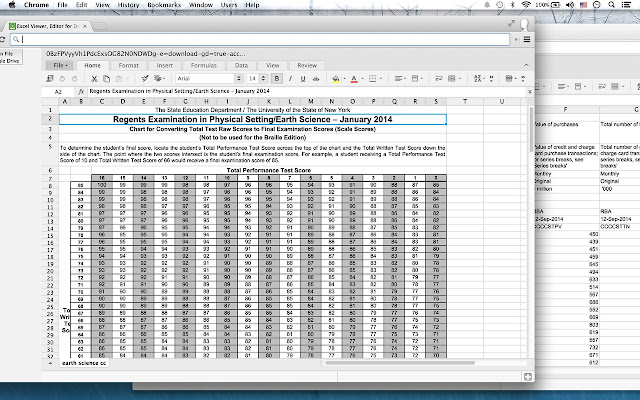Open Notification Center from the menu bar
The image size is (640, 400).
[x=626, y=5]
